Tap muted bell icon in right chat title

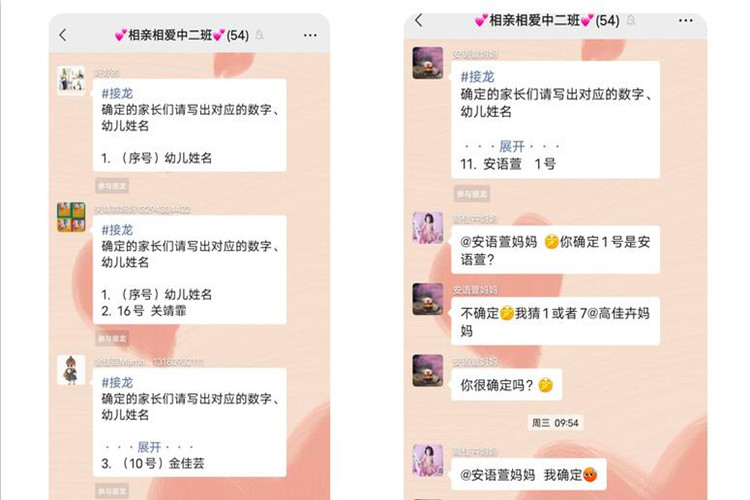click(631, 20)
